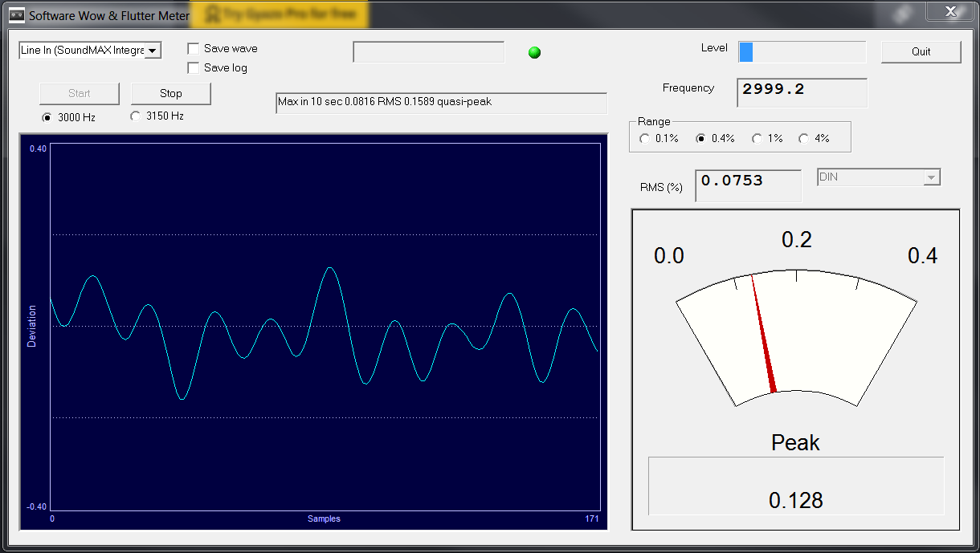
Task: Open the DIN weighting dropdown
Action: tap(931, 177)
